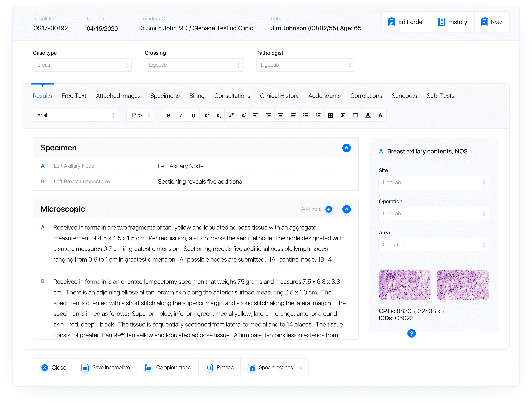Open the Note button

492,22
